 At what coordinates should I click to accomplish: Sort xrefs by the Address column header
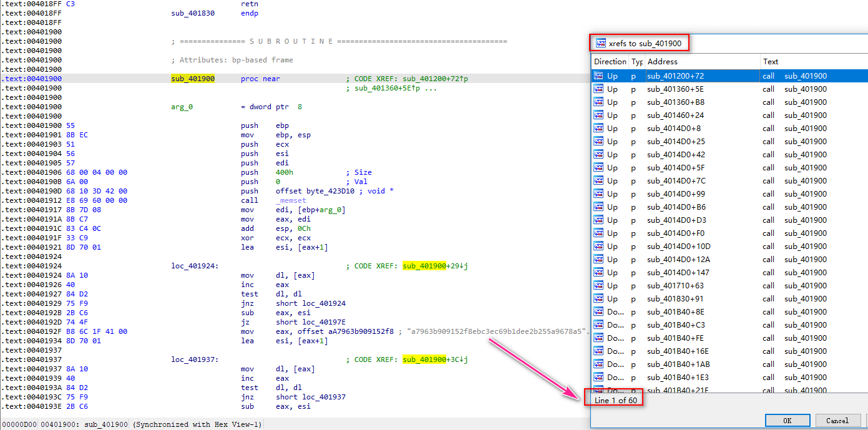point(702,61)
